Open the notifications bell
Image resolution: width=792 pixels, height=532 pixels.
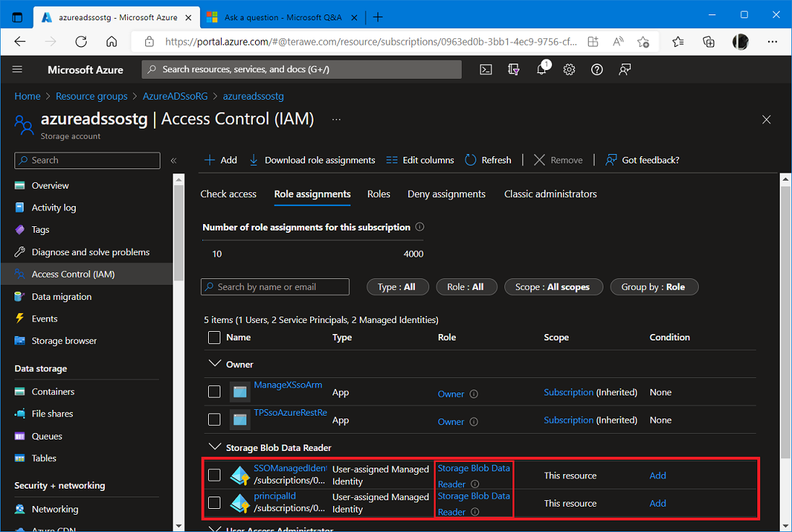pyautogui.click(x=541, y=69)
